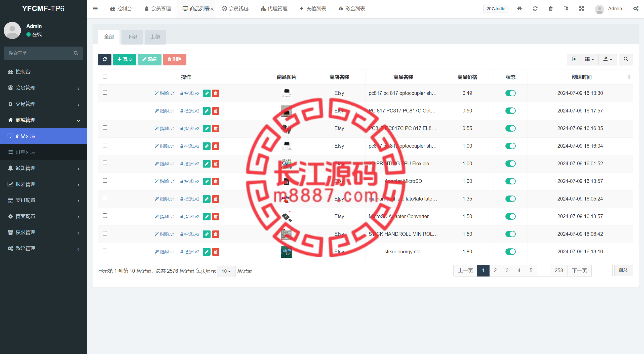
Task: Open the page size 10 dropdown
Action: (226, 271)
